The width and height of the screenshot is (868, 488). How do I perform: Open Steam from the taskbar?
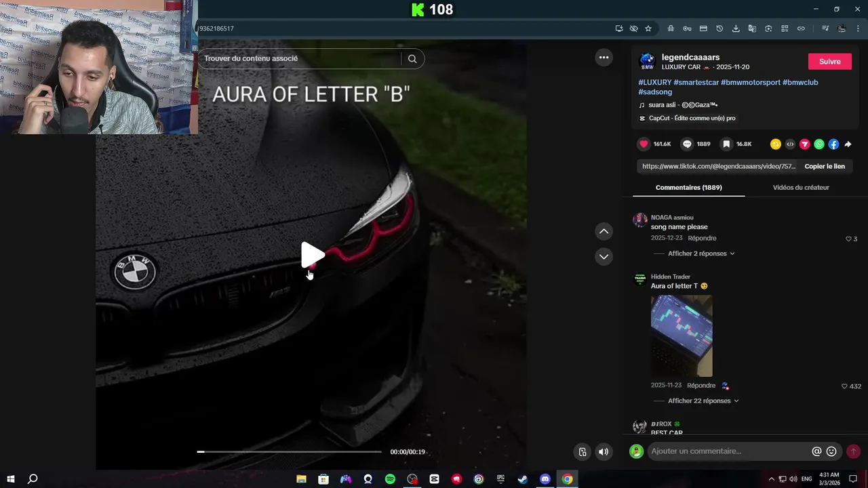pos(523,479)
